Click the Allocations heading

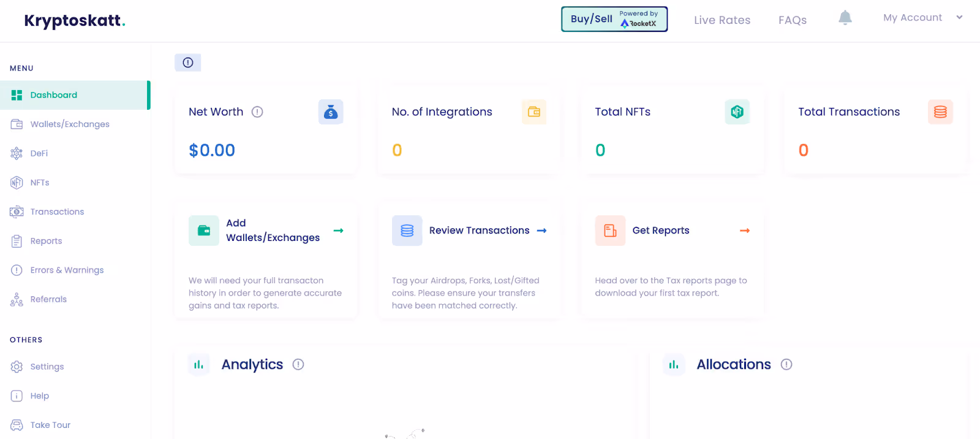coord(734,365)
